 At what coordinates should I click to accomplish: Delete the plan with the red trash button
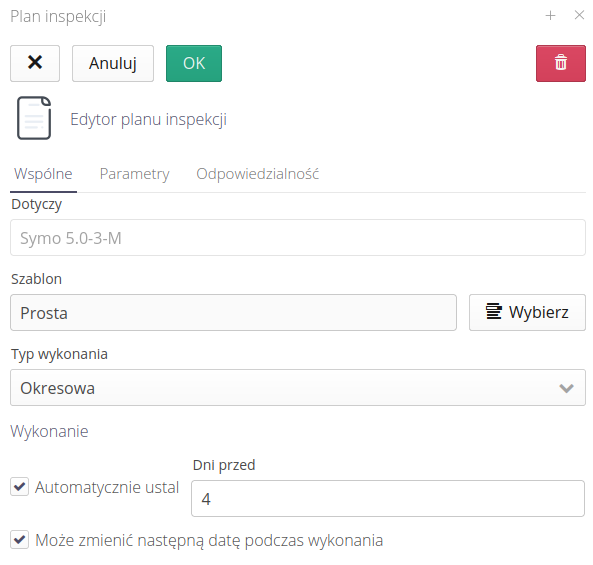(560, 63)
